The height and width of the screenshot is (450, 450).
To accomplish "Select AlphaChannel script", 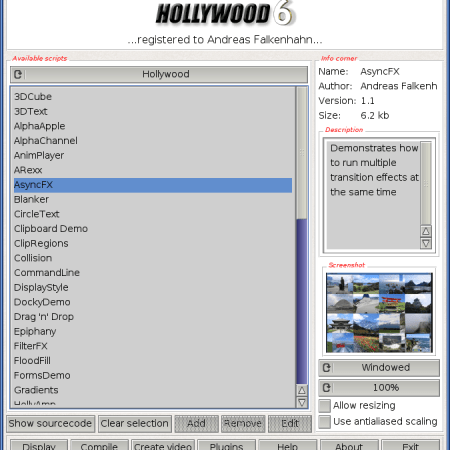I will coord(153,141).
